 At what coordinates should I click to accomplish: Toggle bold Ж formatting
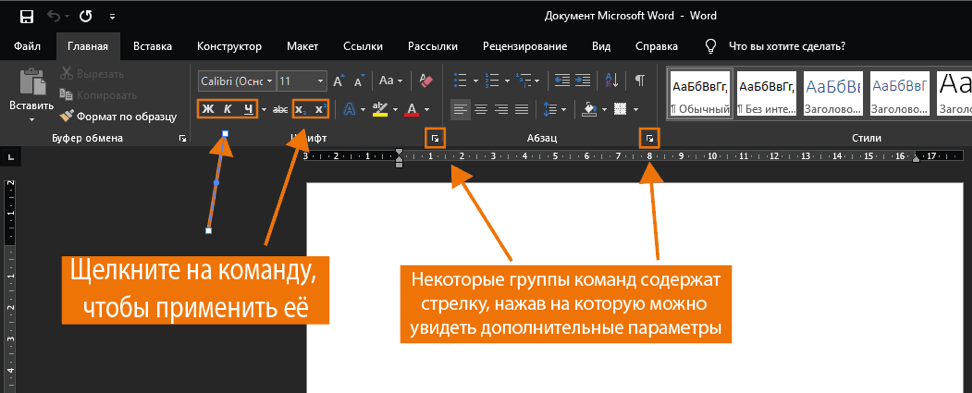[x=208, y=110]
